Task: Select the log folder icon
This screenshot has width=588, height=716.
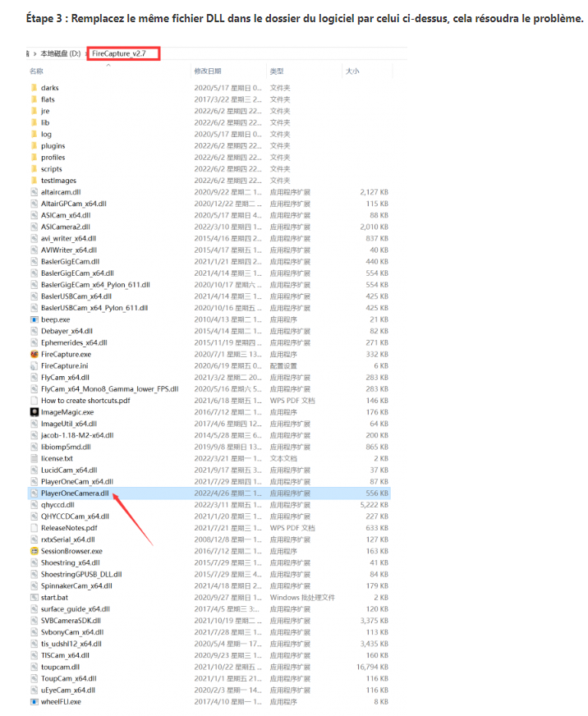Action: [x=34, y=134]
